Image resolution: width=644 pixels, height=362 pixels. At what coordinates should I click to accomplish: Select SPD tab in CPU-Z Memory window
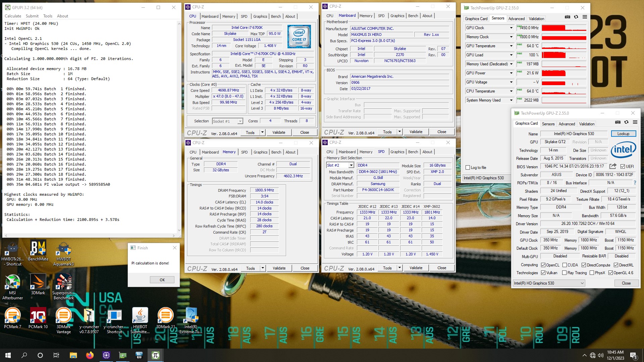click(244, 152)
